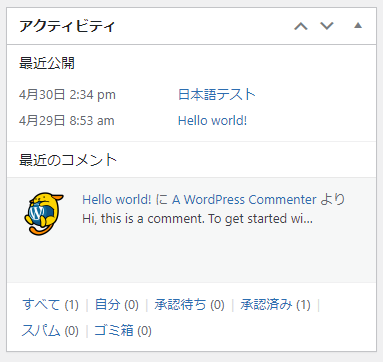
Task: Move the アクティビティ widget down
Action: 327,26
